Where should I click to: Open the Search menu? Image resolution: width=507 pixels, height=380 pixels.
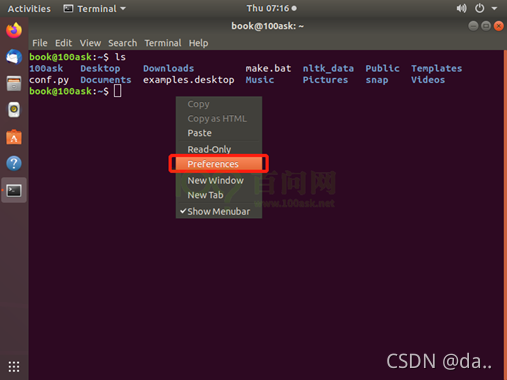point(122,43)
